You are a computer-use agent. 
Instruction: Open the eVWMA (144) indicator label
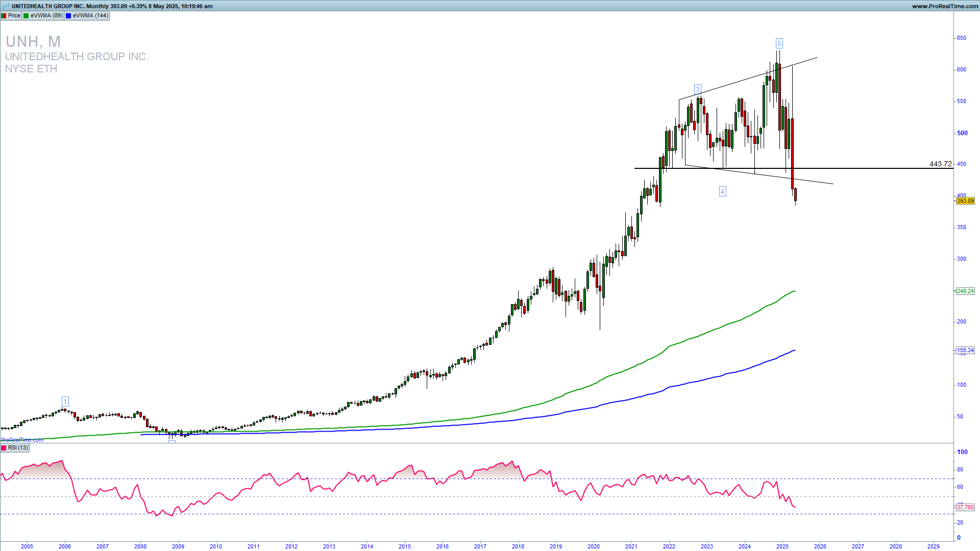90,16
